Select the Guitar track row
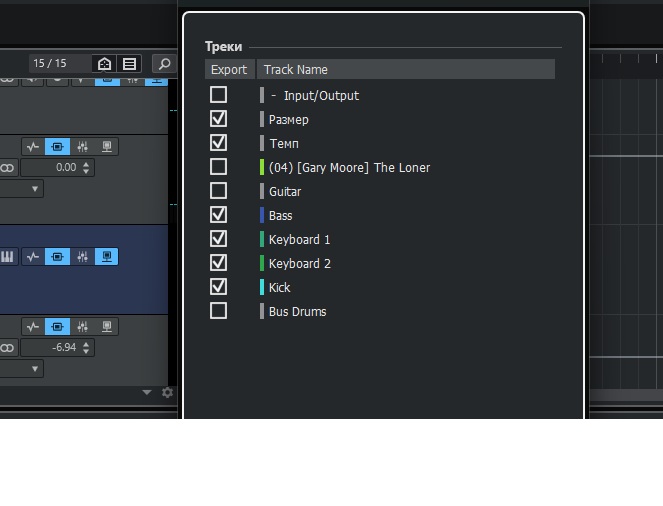The width and height of the screenshot is (663, 506). (x=285, y=192)
